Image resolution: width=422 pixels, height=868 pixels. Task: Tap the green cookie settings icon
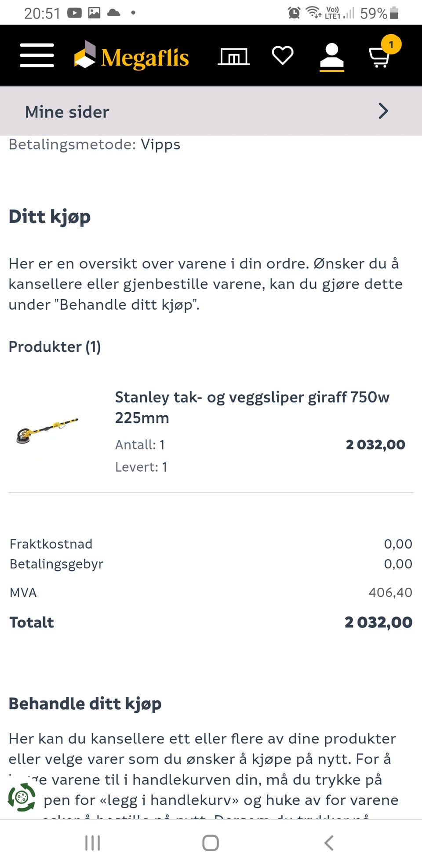22,797
